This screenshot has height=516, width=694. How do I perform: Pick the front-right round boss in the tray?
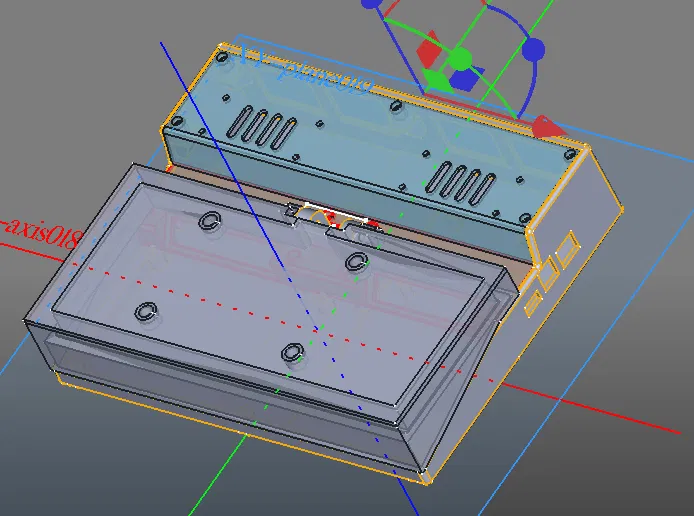pyautogui.click(x=293, y=352)
